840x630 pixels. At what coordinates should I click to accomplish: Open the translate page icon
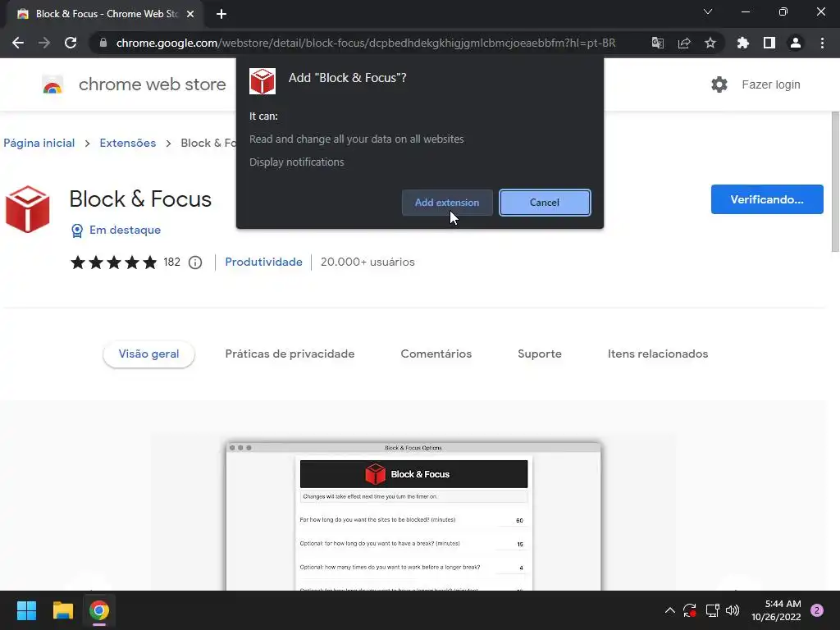tap(658, 43)
